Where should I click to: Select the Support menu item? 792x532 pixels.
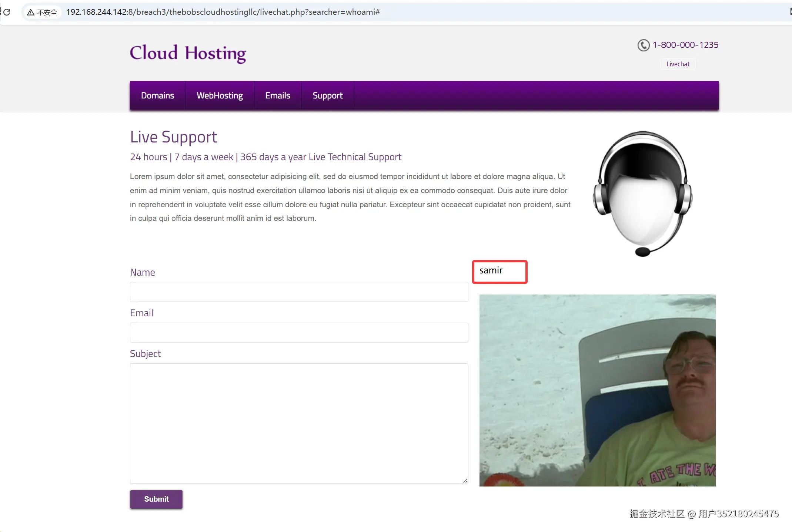[x=327, y=95]
